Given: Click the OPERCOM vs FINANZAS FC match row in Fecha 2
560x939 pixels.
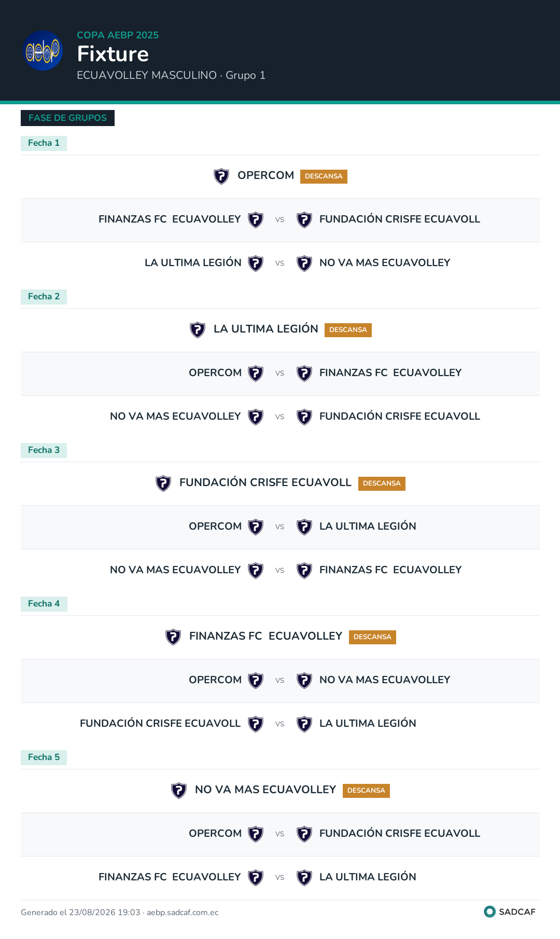Looking at the screenshot, I should pos(280,374).
